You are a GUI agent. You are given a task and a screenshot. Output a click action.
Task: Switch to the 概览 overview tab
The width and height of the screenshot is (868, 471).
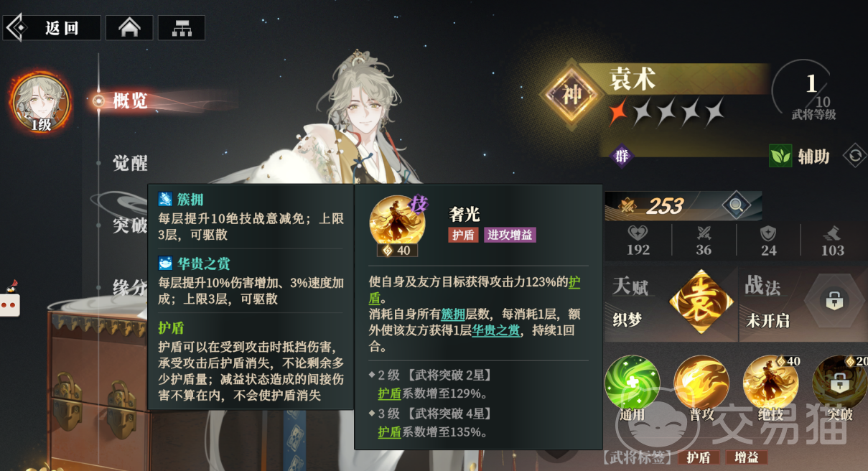coord(130,101)
